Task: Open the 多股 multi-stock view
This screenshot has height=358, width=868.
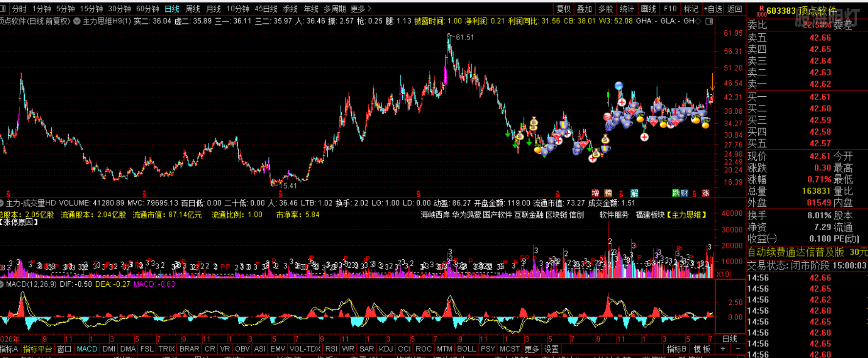Action: coord(605,9)
